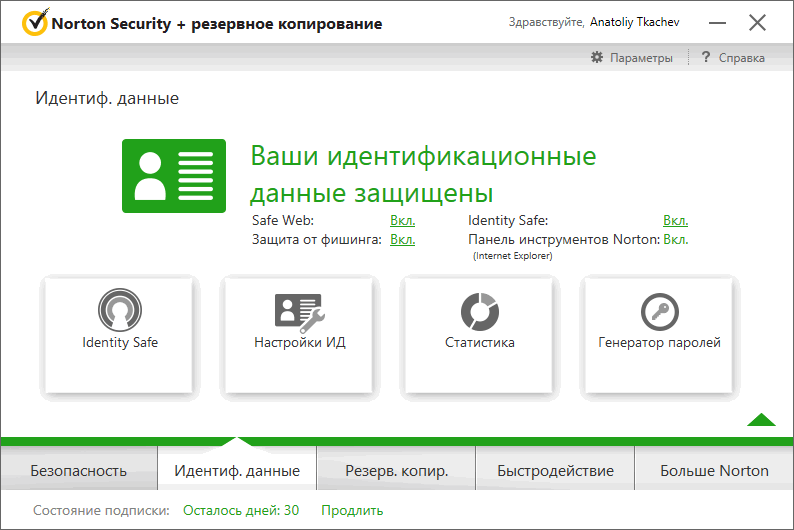This screenshot has width=794, height=530.
Task: Click the Защита от фишинга: label
Action: click(x=316, y=239)
